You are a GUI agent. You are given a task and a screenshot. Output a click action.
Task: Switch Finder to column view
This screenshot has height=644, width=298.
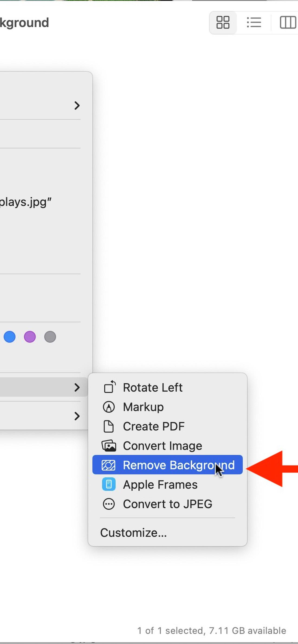click(288, 22)
